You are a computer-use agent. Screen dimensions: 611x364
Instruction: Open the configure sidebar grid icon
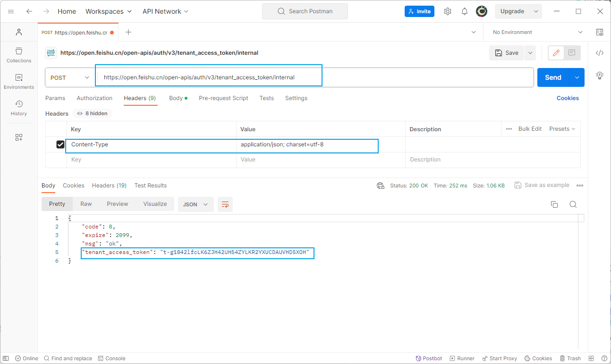coord(19,137)
